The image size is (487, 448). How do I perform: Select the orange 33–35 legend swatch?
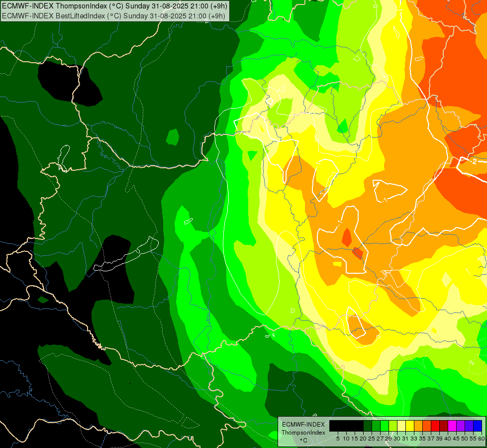pyautogui.click(x=418, y=426)
